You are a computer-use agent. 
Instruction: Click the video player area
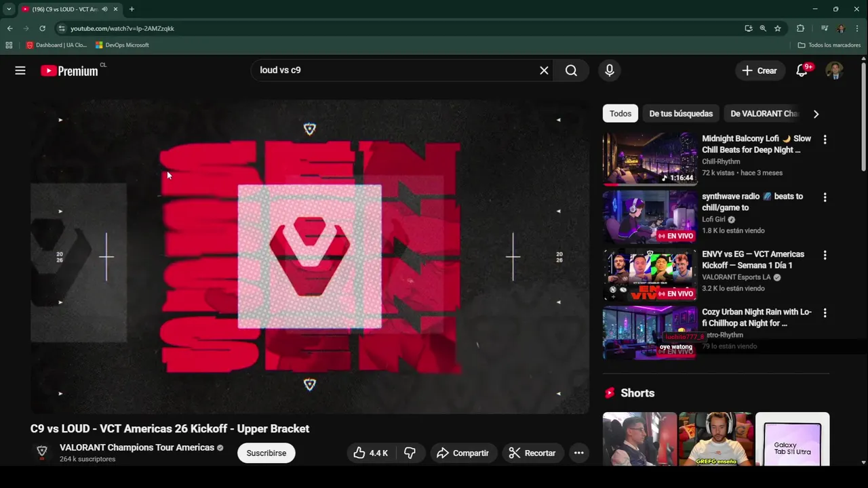310,257
